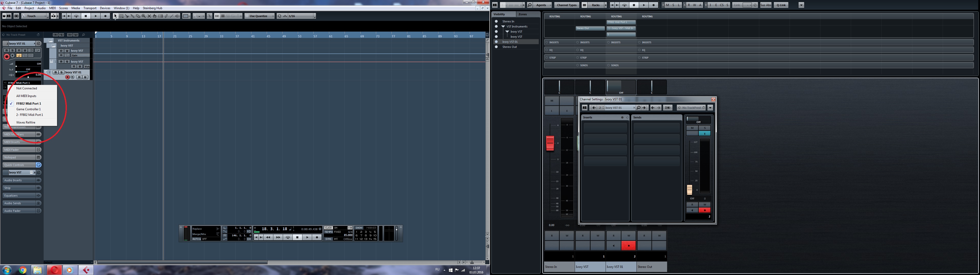Choose All MIDI Inputs from list
The height and width of the screenshot is (275, 980).
pos(26,96)
